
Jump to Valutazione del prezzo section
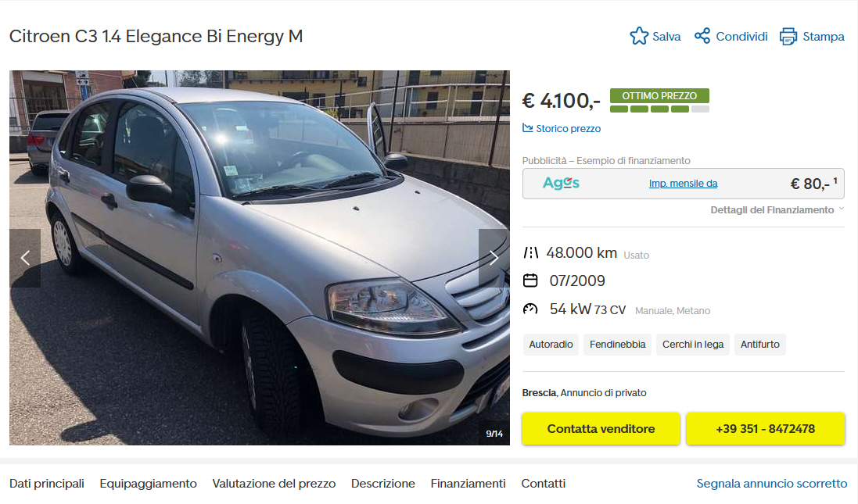click(x=274, y=484)
